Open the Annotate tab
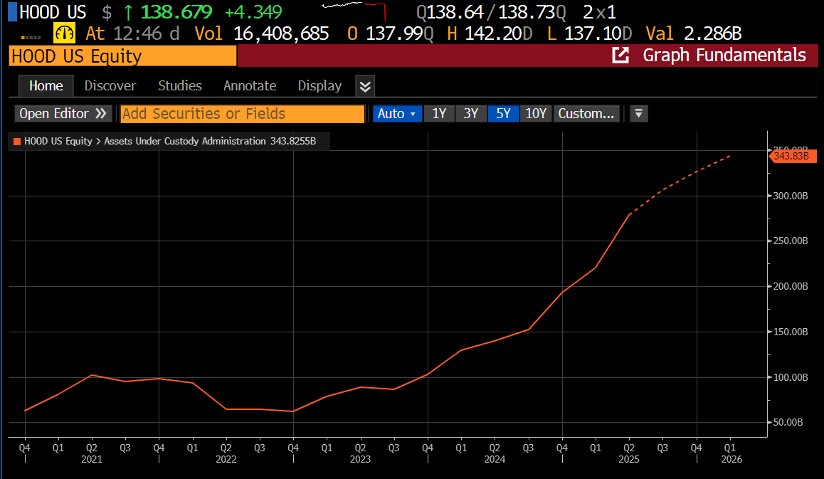 tap(250, 86)
